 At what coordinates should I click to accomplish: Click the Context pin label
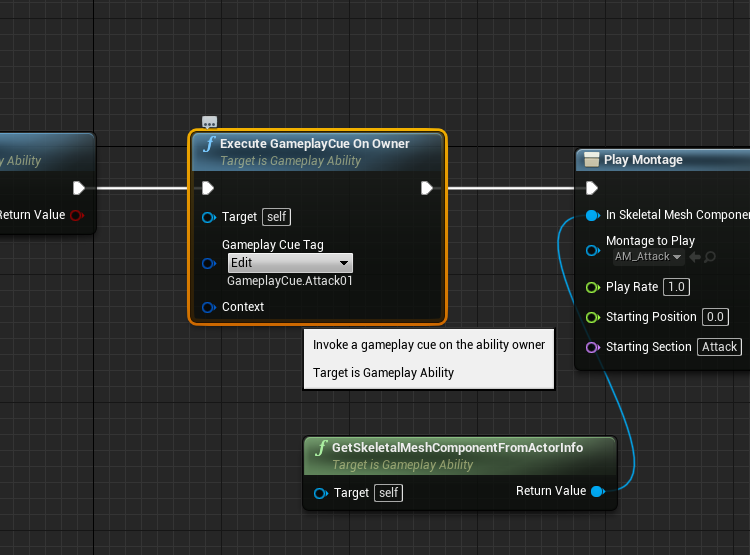click(x=243, y=307)
